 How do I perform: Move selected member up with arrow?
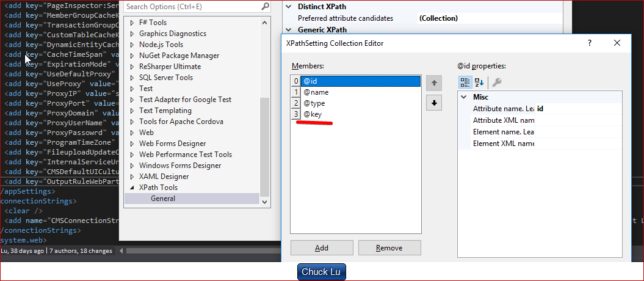(433, 82)
